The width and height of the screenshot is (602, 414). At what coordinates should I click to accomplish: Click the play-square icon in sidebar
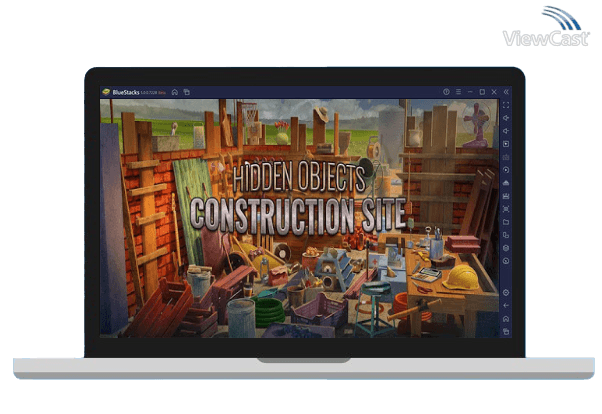[506, 144]
